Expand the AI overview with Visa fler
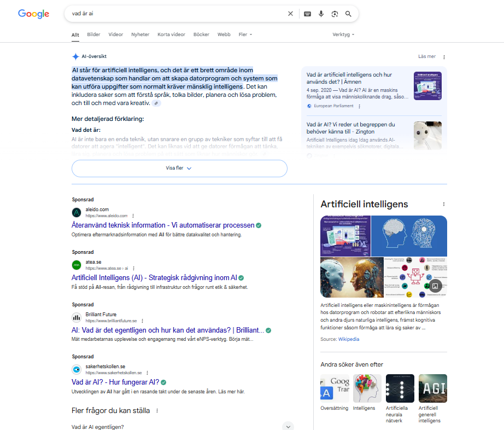Viewport: 504px width, 430px height. [x=179, y=168]
